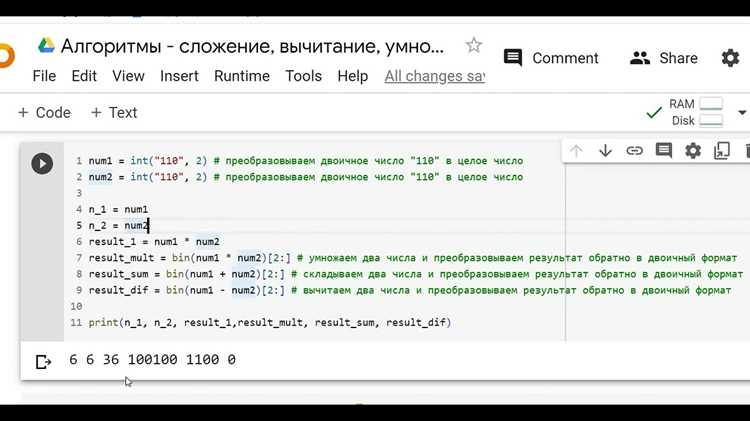This screenshot has width=750, height=421.
Task: Click the notebook title Алгоритмы
Action: click(x=252, y=46)
